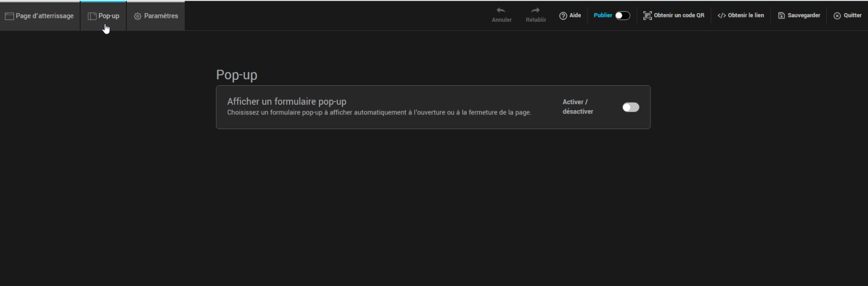Viewport: 868px width, 286px height.
Task: Click the code brackets link icon
Action: click(x=722, y=16)
